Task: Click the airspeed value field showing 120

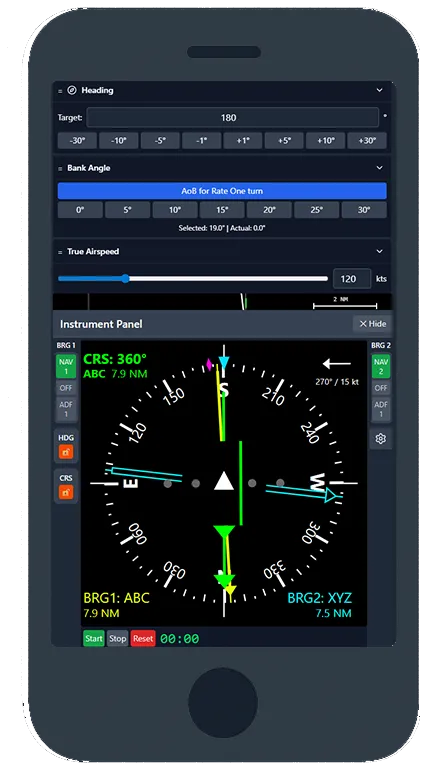Action: (x=352, y=279)
